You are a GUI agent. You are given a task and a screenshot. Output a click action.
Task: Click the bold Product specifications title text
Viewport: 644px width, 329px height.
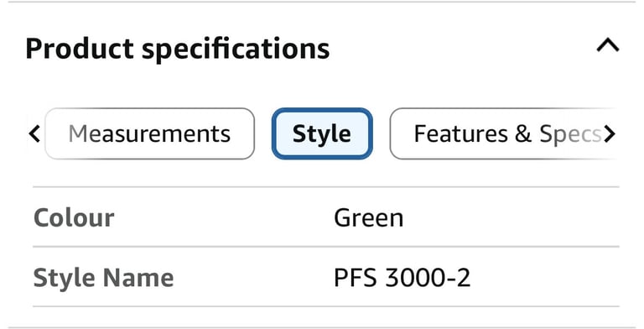pos(178,49)
